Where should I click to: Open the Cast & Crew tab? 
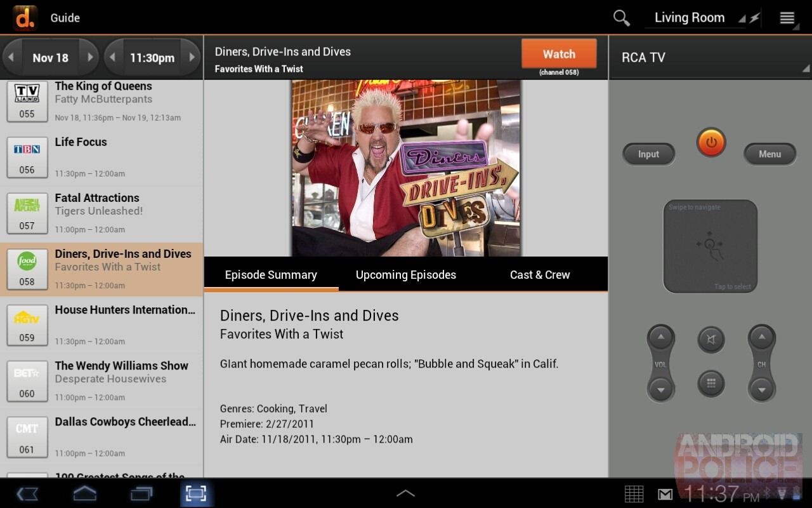(x=539, y=274)
